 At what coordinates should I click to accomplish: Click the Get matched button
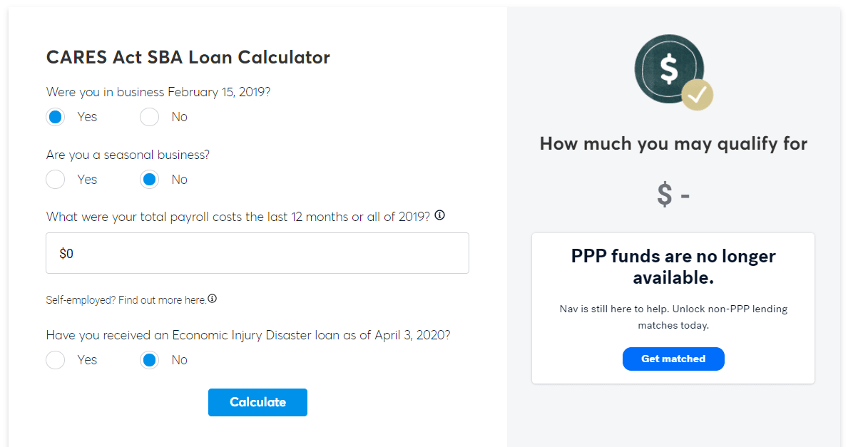point(673,359)
